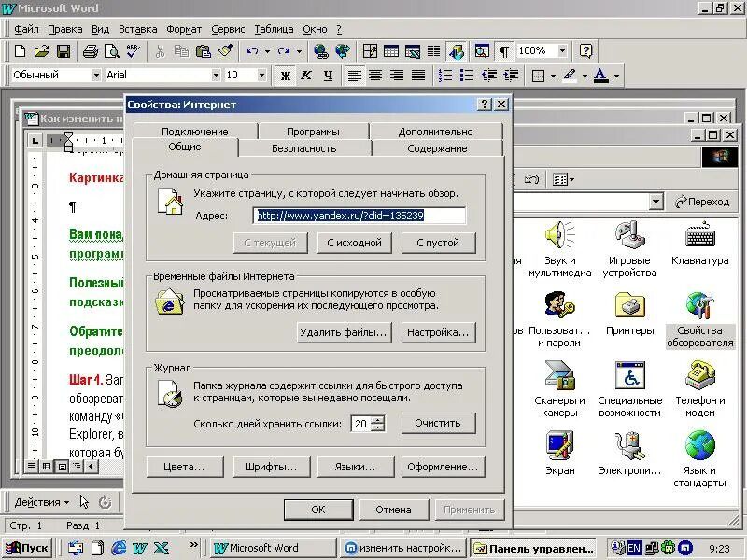Insert a hyperlink with the globe icon

(x=320, y=51)
